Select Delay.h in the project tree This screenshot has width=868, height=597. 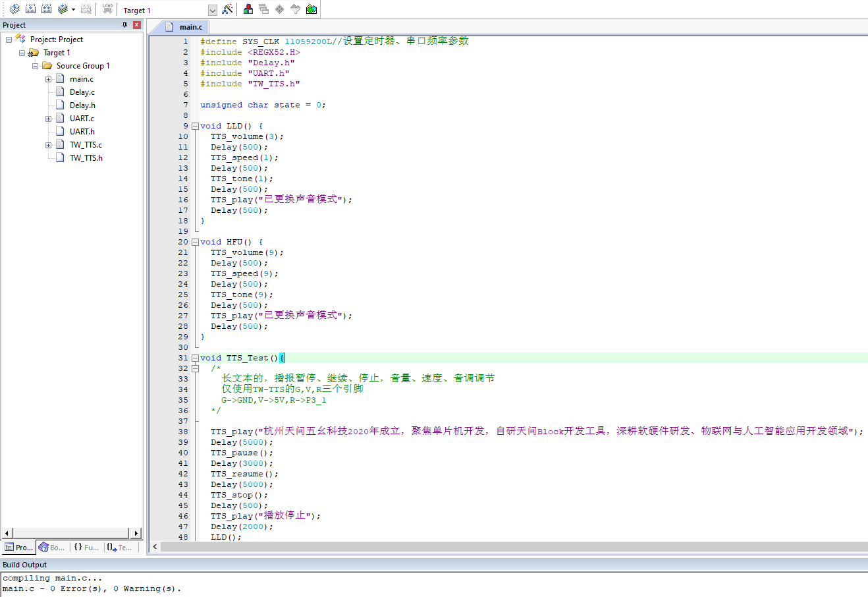[82, 105]
